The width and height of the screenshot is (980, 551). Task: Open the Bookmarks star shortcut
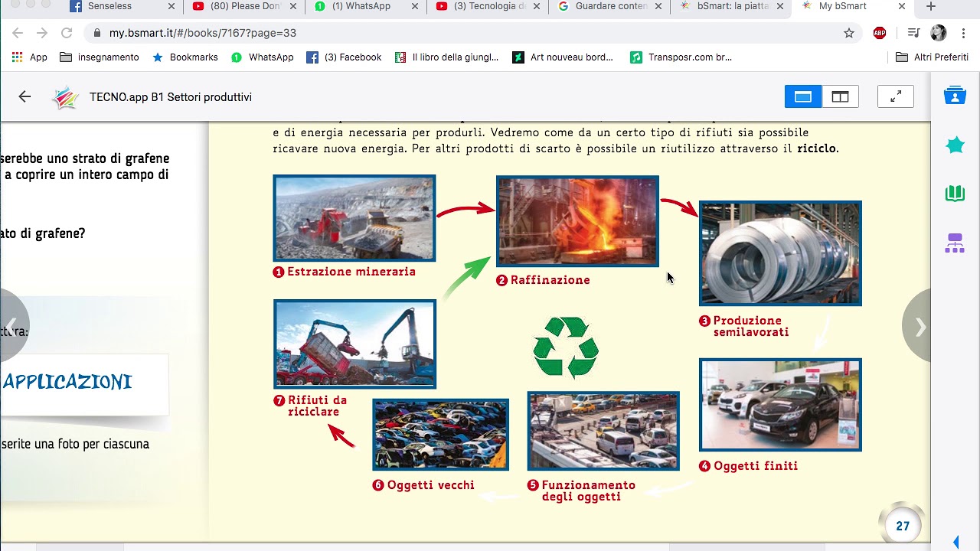point(185,57)
